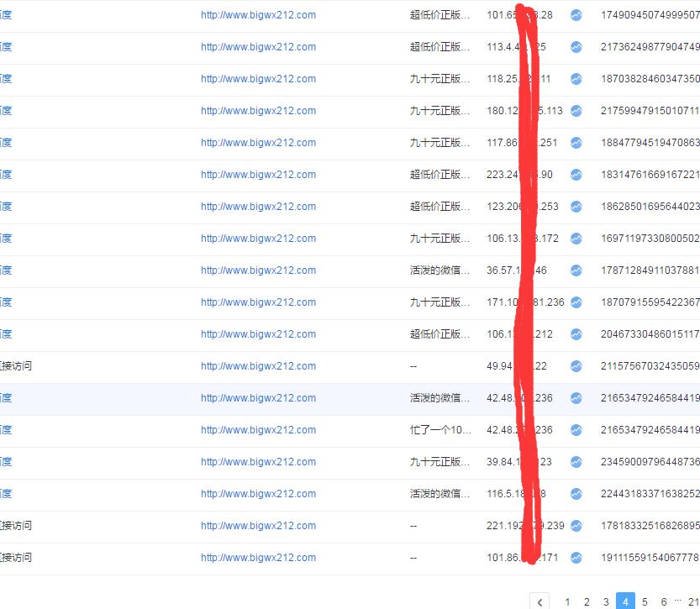Screen dimensions: 700x609
Task: Jump to page 5 in pagination
Action: [645, 602]
